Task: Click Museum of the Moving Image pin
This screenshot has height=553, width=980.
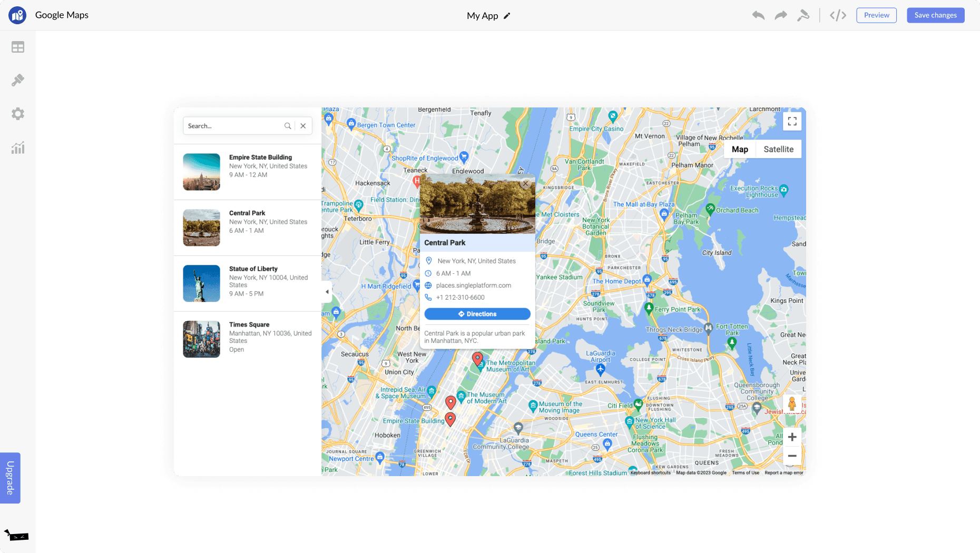Action: [533, 406]
